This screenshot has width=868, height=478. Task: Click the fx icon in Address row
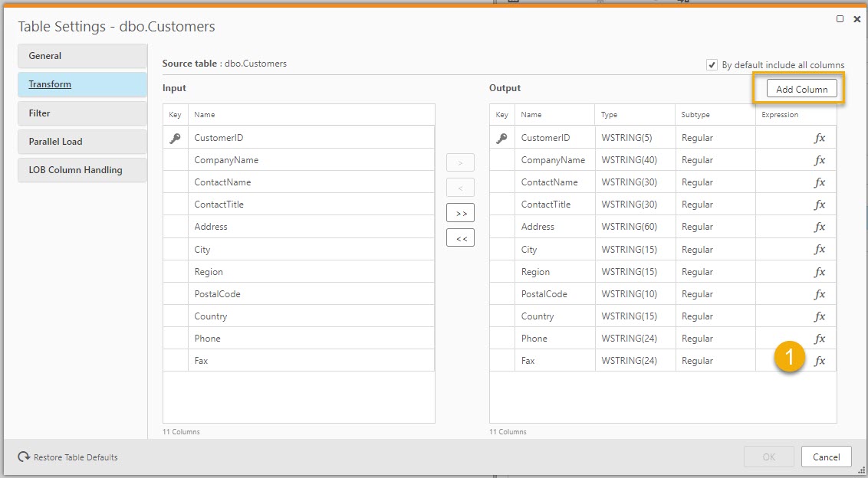pyautogui.click(x=820, y=227)
